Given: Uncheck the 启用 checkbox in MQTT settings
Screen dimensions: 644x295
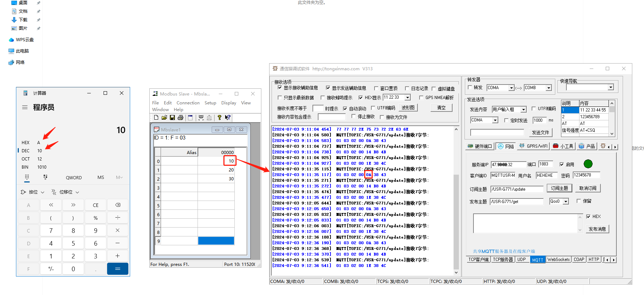Looking at the screenshot, I should 562,164.
